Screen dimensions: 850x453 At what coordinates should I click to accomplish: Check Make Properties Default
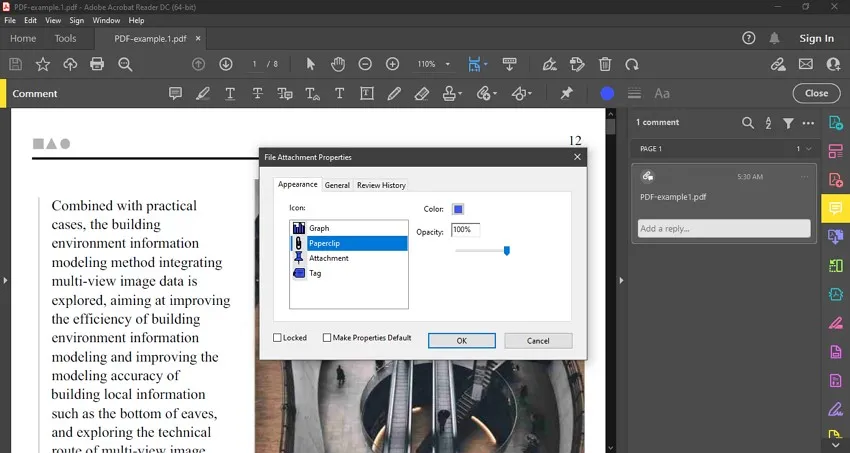click(x=327, y=338)
